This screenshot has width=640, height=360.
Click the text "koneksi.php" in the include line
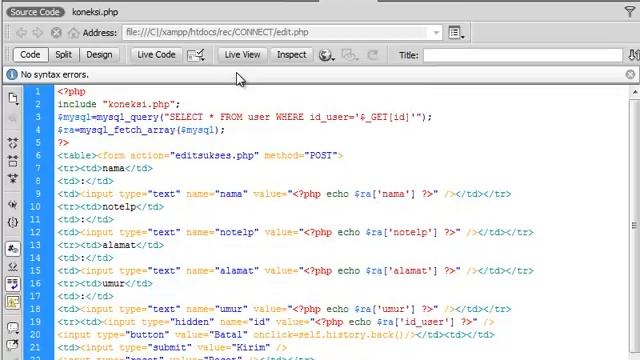coord(139,104)
